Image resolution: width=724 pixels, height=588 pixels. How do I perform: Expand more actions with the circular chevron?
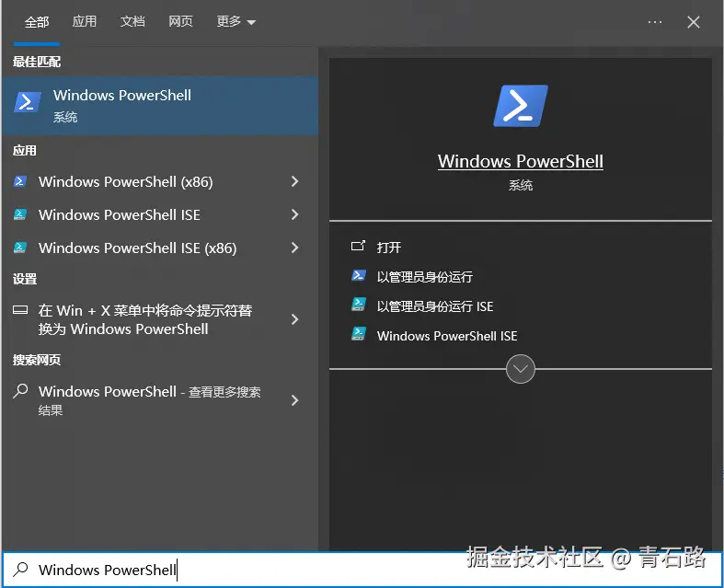(521, 369)
